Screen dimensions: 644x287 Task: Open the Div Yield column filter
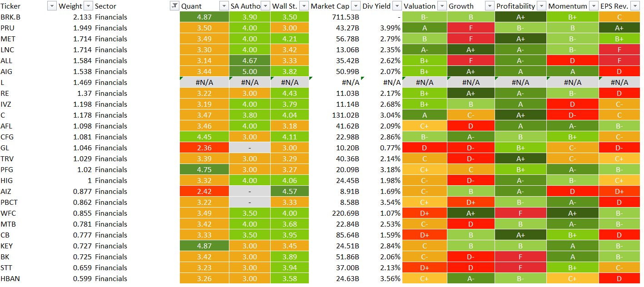(396, 6)
